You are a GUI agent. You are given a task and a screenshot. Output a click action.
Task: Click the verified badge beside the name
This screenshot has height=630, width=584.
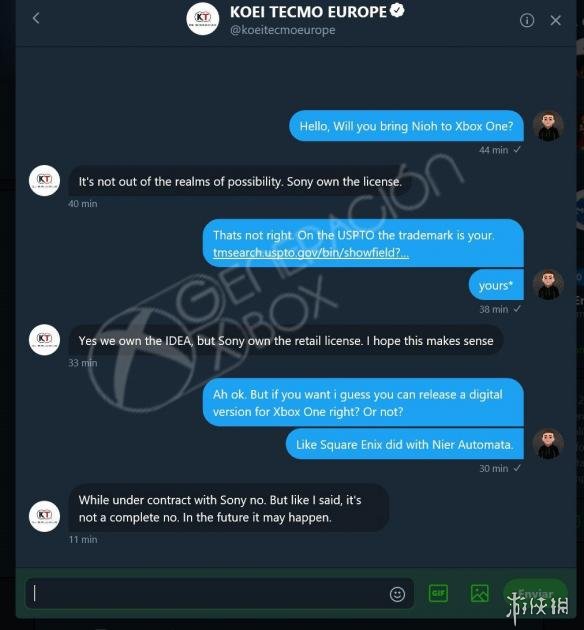point(397,10)
